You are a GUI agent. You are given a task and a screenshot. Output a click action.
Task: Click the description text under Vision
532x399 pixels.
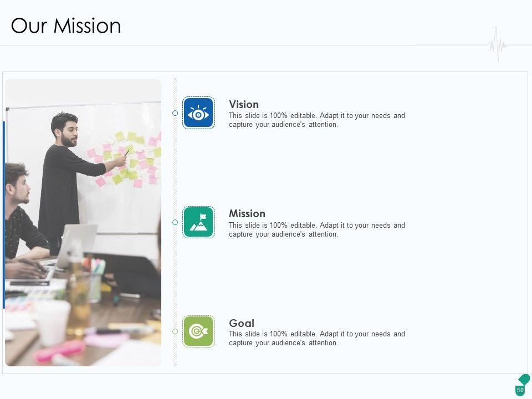316,120
